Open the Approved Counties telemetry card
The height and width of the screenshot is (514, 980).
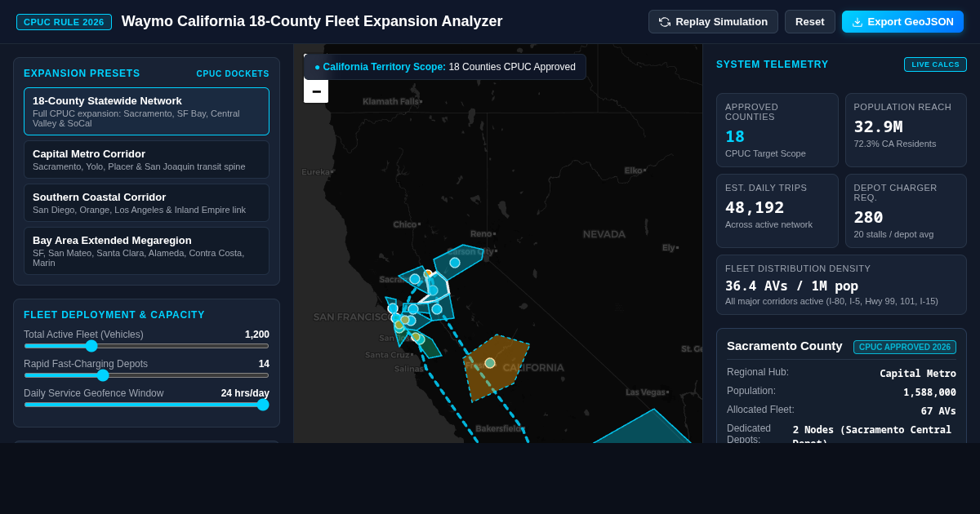point(777,131)
